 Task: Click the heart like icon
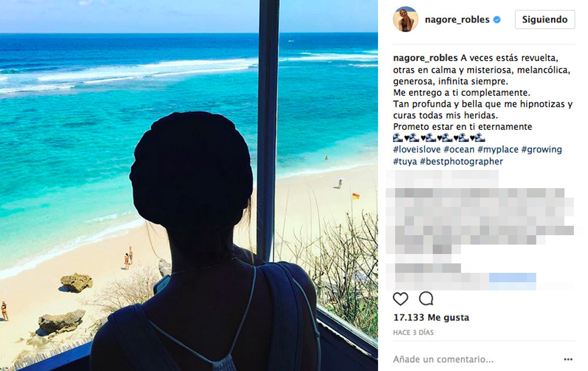pyautogui.click(x=400, y=299)
